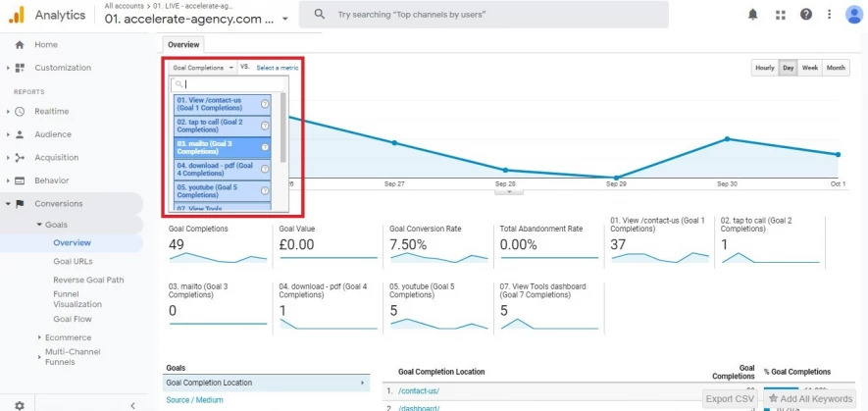This screenshot has width=868, height=411.
Task: Click Add All Keywords button
Action: click(811, 399)
